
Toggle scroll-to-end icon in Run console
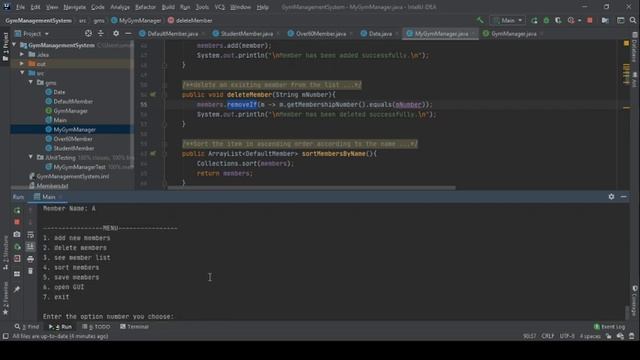(x=30, y=246)
